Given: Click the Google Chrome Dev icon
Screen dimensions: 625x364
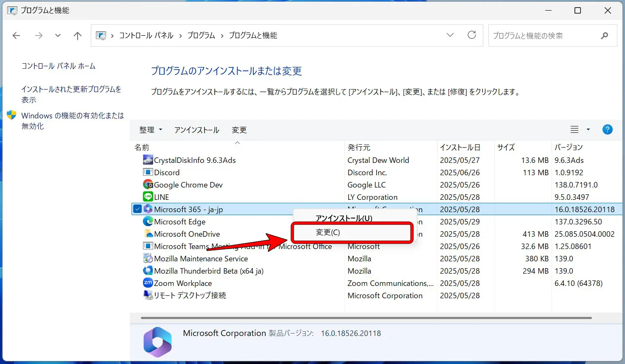Looking at the screenshot, I should tap(148, 185).
